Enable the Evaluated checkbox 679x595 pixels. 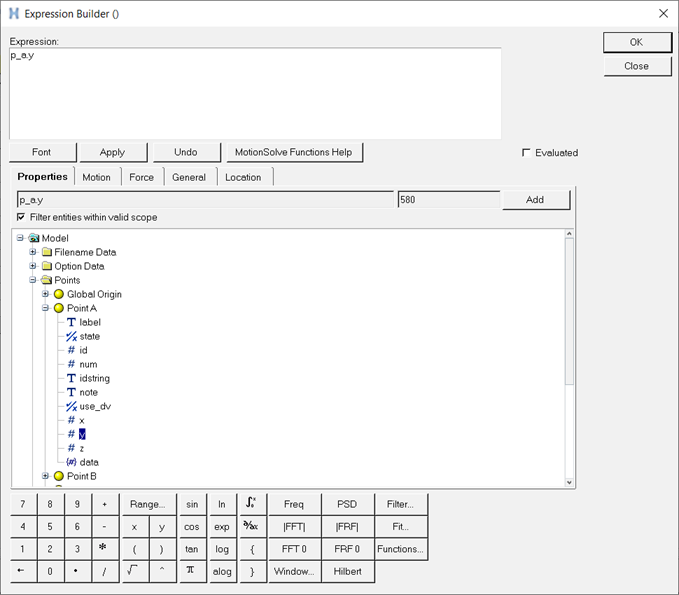click(526, 153)
